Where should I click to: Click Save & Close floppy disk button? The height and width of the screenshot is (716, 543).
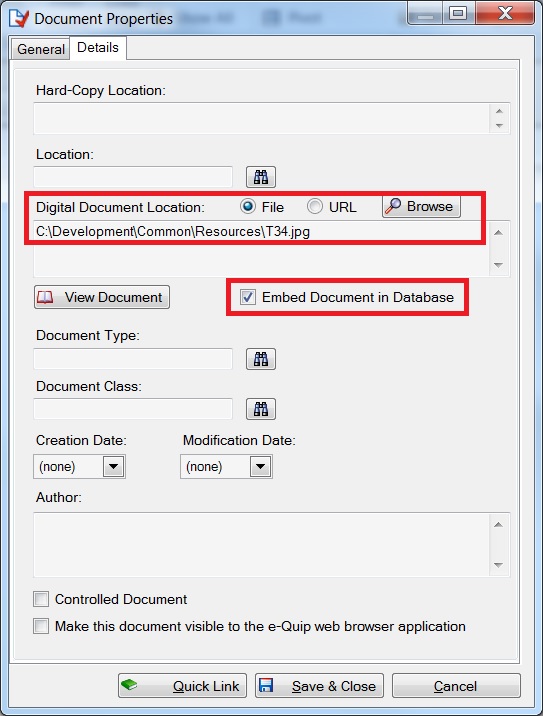(x=319, y=685)
